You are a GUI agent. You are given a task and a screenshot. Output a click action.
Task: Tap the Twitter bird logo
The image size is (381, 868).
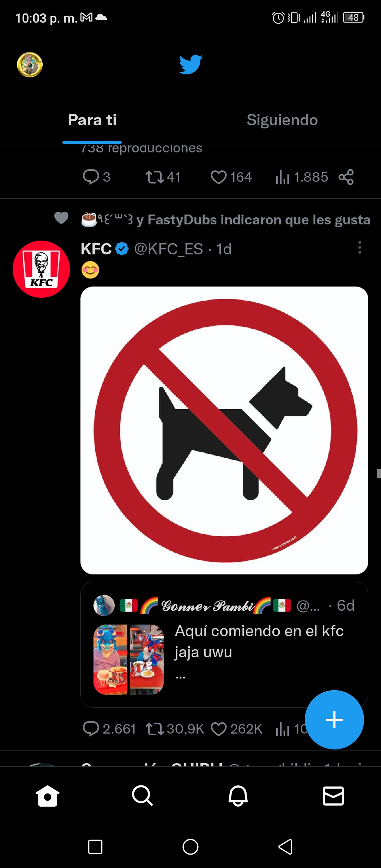point(190,64)
